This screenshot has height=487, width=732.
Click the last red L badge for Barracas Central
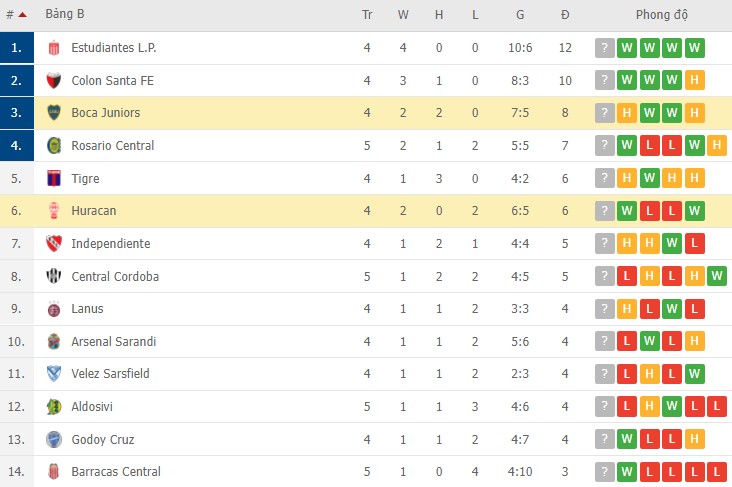tap(716, 472)
